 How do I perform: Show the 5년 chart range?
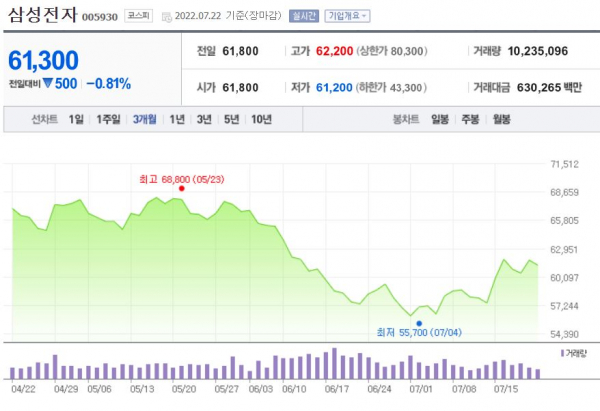pyautogui.click(x=231, y=119)
